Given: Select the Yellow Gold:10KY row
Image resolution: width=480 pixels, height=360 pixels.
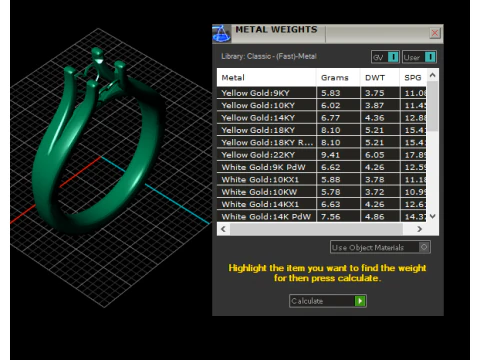Looking at the screenshot, I should [x=322, y=105].
